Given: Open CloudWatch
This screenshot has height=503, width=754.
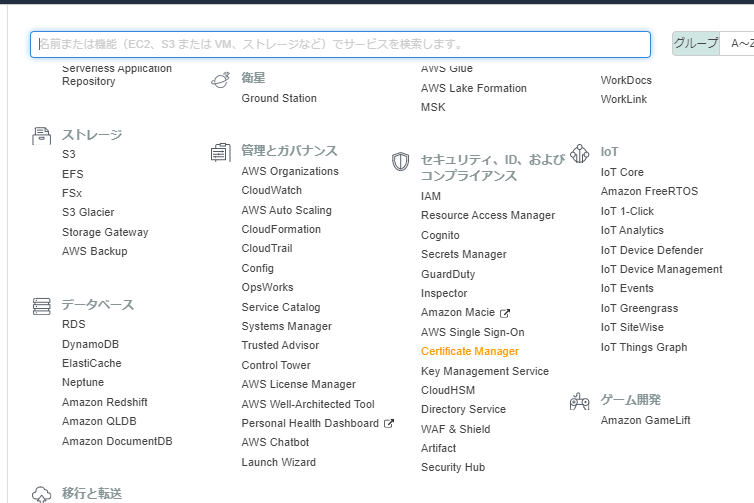Looking at the screenshot, I should click(x=272, y=190).
